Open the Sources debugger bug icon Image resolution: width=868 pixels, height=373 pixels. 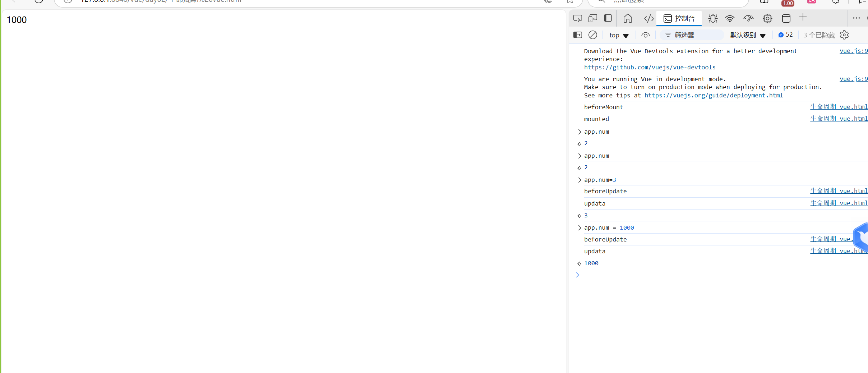tap(713, 18)
